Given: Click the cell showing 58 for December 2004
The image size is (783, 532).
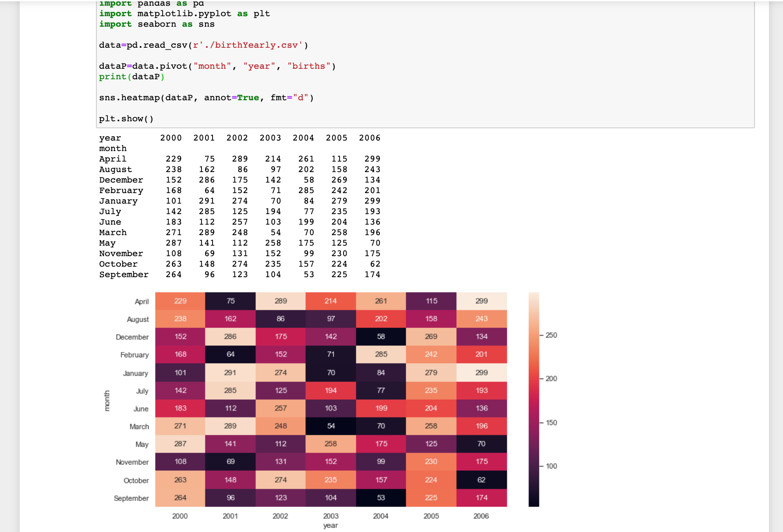Looking at the screenshot, I should tap(381, 337).
